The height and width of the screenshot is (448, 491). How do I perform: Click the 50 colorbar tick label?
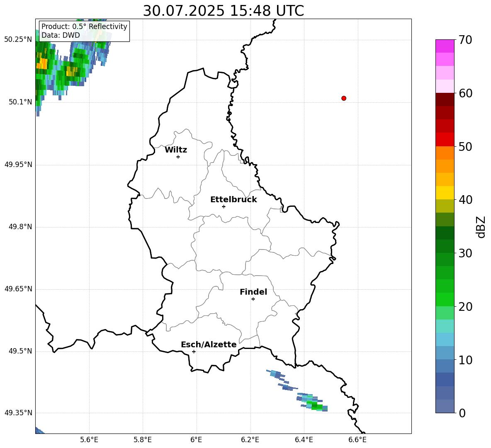coord(465,146)
